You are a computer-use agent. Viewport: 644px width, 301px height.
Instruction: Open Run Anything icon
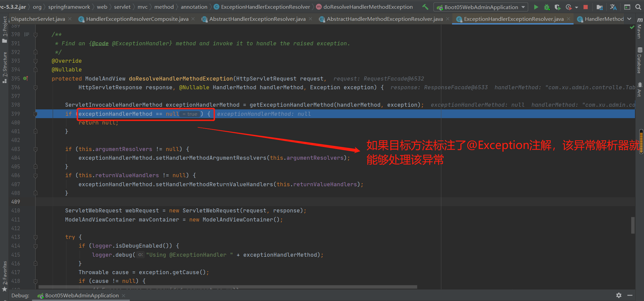point(627,7)
